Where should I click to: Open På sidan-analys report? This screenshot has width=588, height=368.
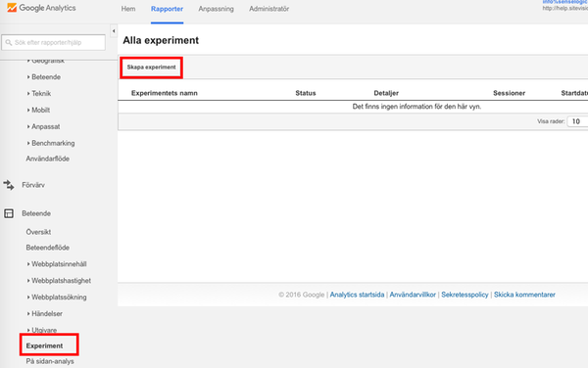50,361
